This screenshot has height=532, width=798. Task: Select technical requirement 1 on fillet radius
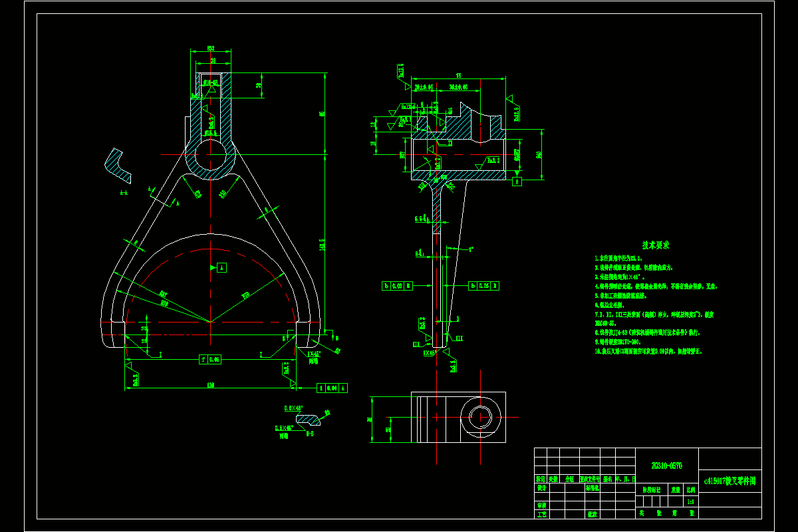pos(618,258)
